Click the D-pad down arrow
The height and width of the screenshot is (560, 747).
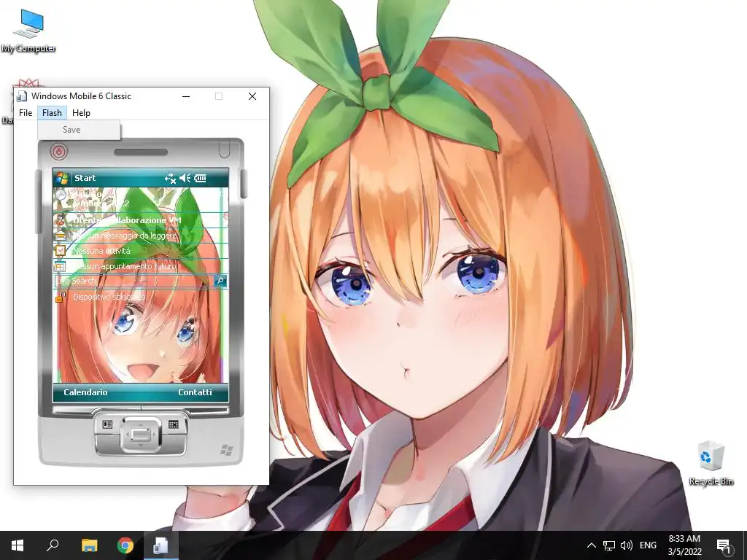141,447
